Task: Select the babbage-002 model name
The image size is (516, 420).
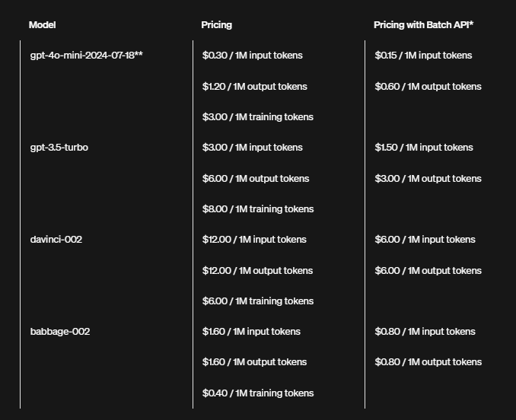Action: [59, 332]
